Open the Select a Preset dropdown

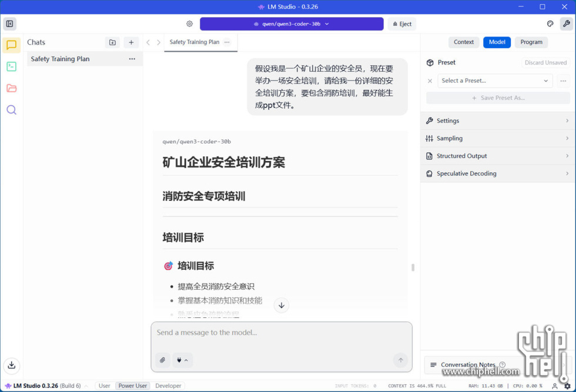click(495, 81)
